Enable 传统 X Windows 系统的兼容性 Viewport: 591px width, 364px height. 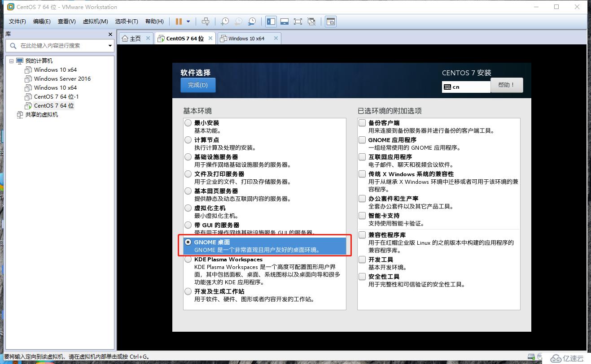[362, 174]
